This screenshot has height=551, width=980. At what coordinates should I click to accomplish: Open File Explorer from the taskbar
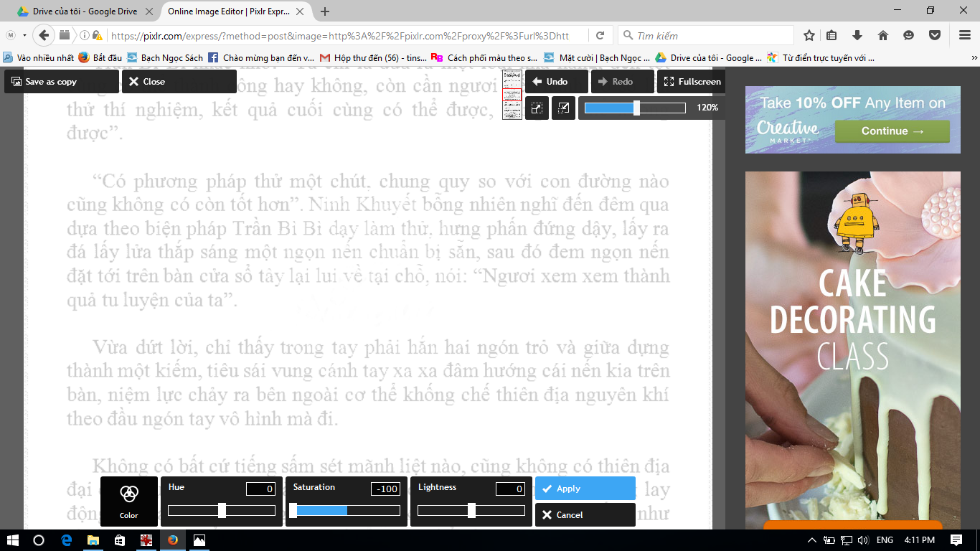[93, 540]
